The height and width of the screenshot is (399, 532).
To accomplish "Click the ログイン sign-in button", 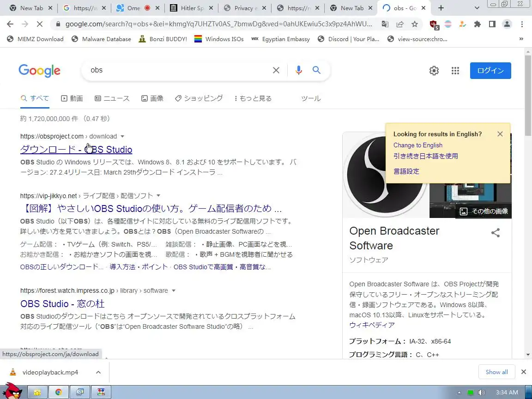I will coord(490,71).
